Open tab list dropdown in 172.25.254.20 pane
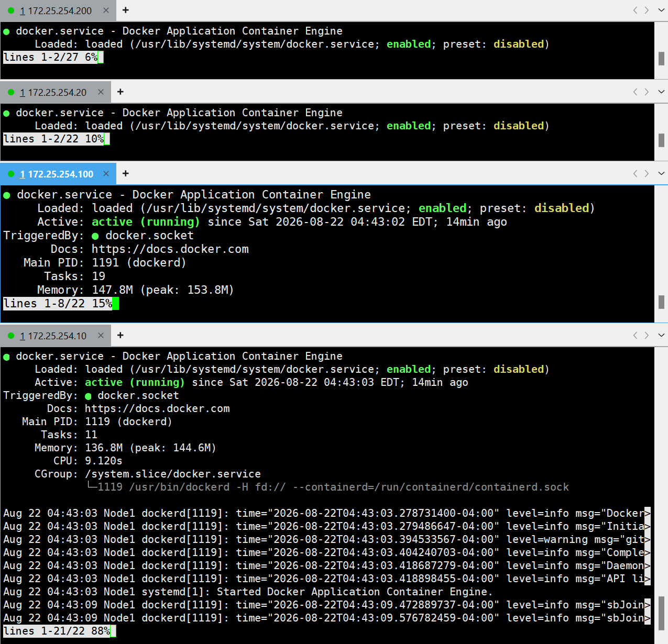The width and height of the screenshot is (668, 644). point(661,92)
